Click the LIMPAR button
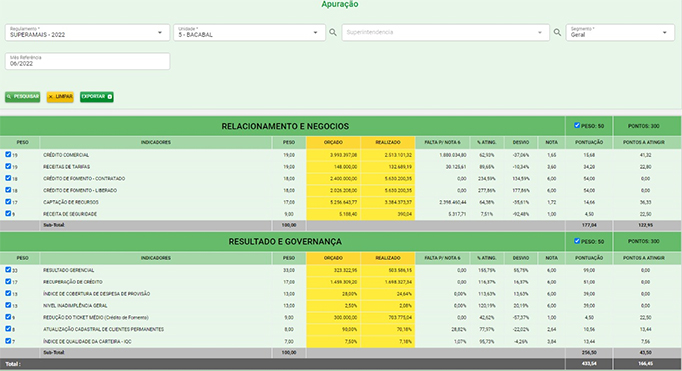Screen dimensions: 682x371 (60, 97)
